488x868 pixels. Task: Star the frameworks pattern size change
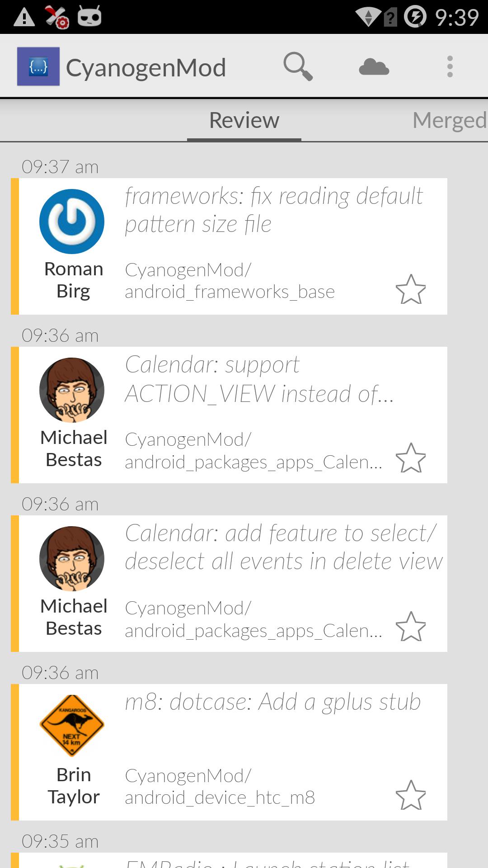click(411, 289)
